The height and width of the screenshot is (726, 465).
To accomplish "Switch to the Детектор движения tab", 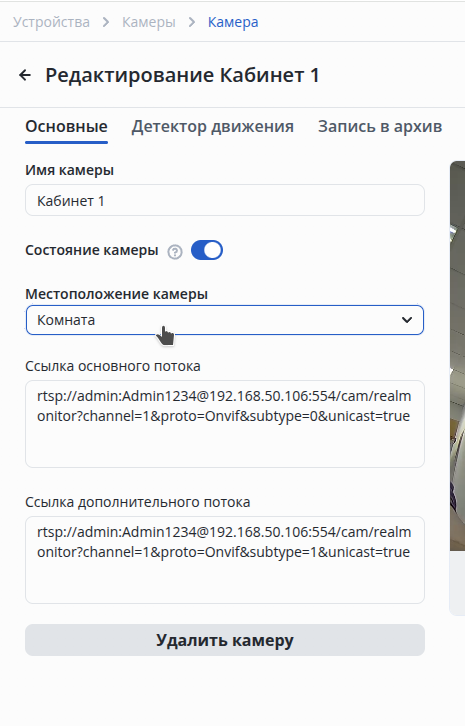I will pyautogui.click(x=213, y=126).
